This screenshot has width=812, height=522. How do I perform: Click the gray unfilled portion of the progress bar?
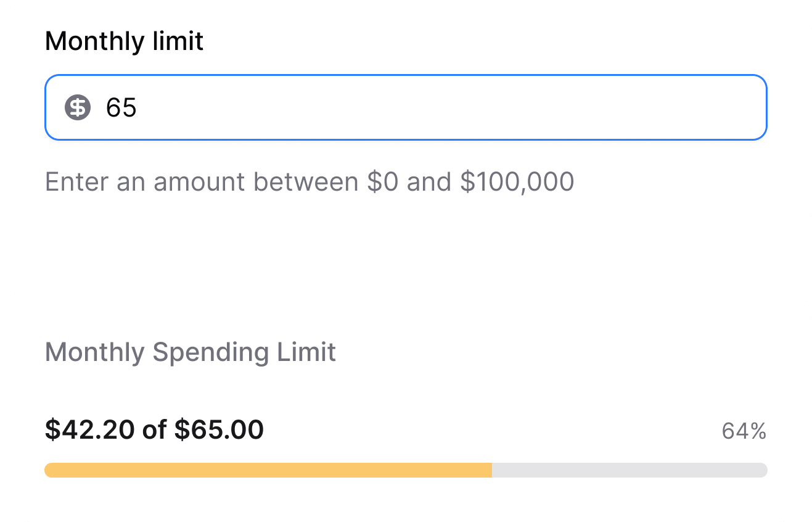[x=629, y=470]
